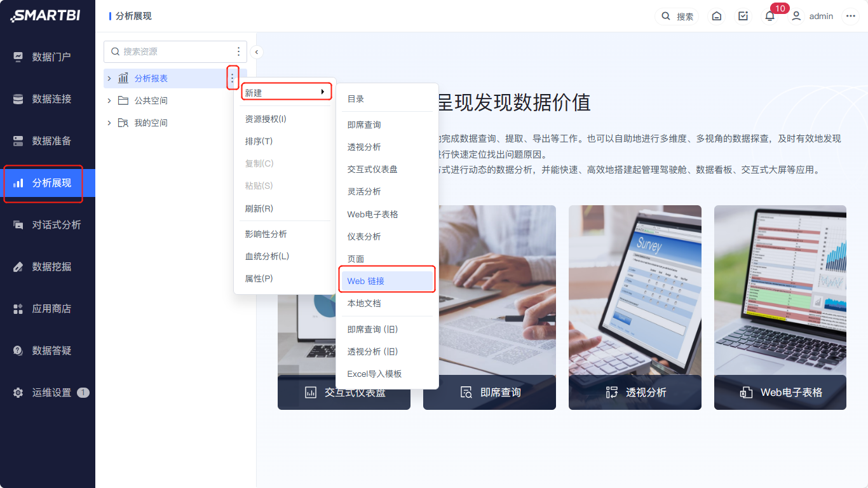
Task: Open the task checklist icon in top bar
Action: [x=743, y=17]
